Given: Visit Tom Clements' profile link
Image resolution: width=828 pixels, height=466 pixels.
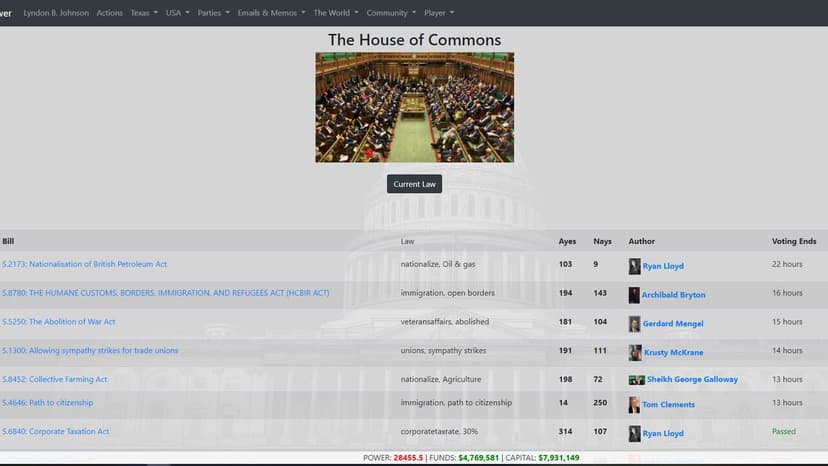Looking at the screenshot, I should click(x=669, y=405).
